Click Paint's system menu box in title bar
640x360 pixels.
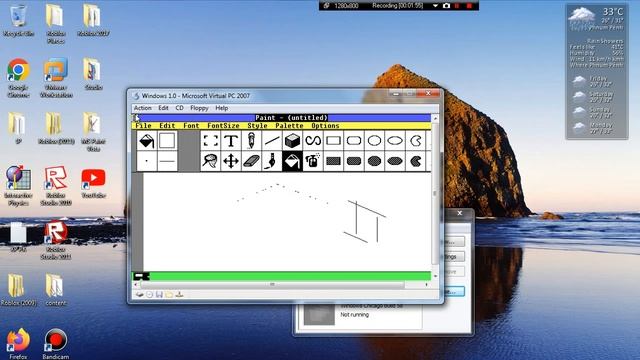point(136,118)
